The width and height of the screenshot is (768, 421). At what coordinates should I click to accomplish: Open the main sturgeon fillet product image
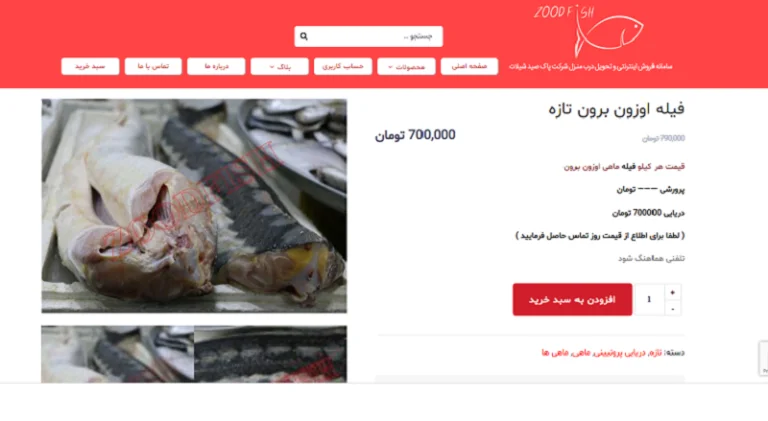(x=194, y=206)
